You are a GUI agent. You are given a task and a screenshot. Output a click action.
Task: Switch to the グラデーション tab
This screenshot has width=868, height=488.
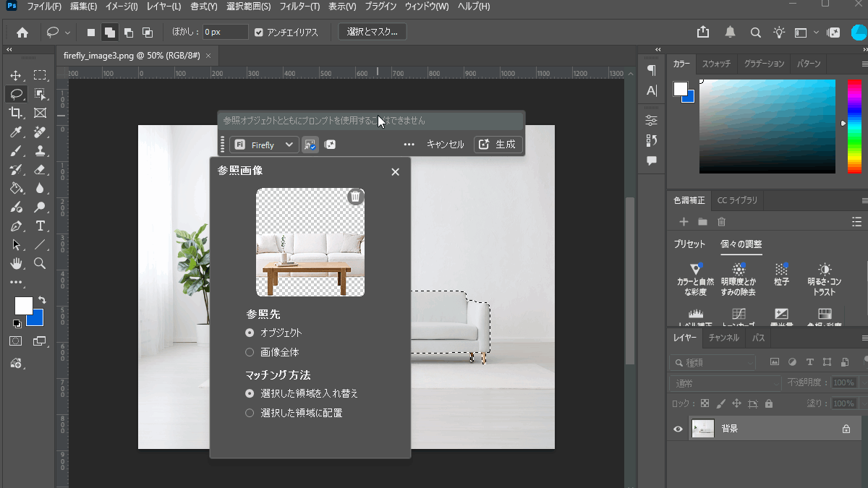coord(763,64)
